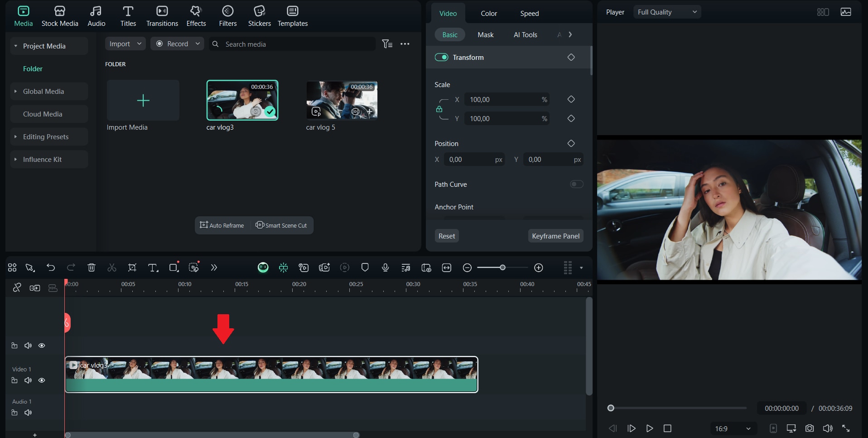868x438 pixels.
Task: Click the timeline horizontal scrollbar
Action: pyautogui.click(x=212, y=435)
